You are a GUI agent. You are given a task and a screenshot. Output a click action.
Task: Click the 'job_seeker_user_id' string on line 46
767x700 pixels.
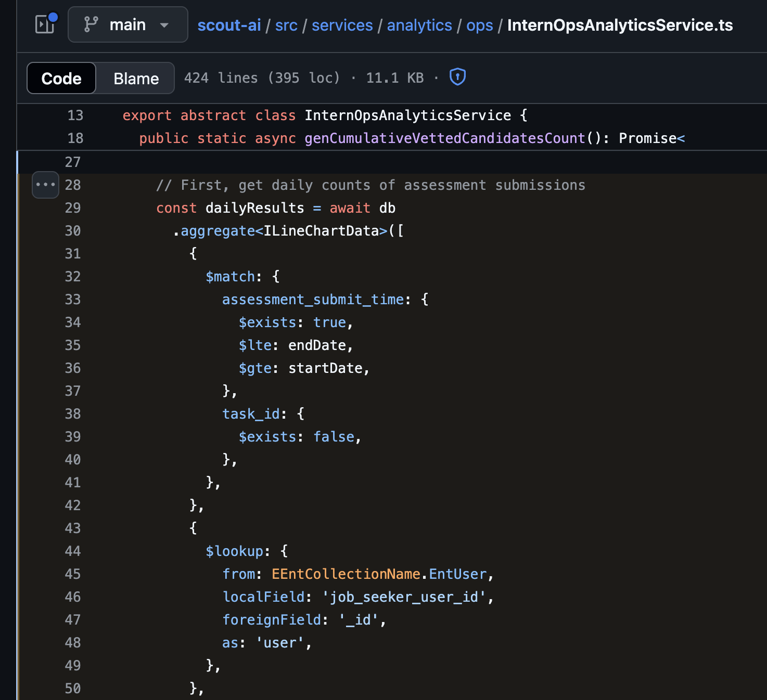click(x=404, y=597)
